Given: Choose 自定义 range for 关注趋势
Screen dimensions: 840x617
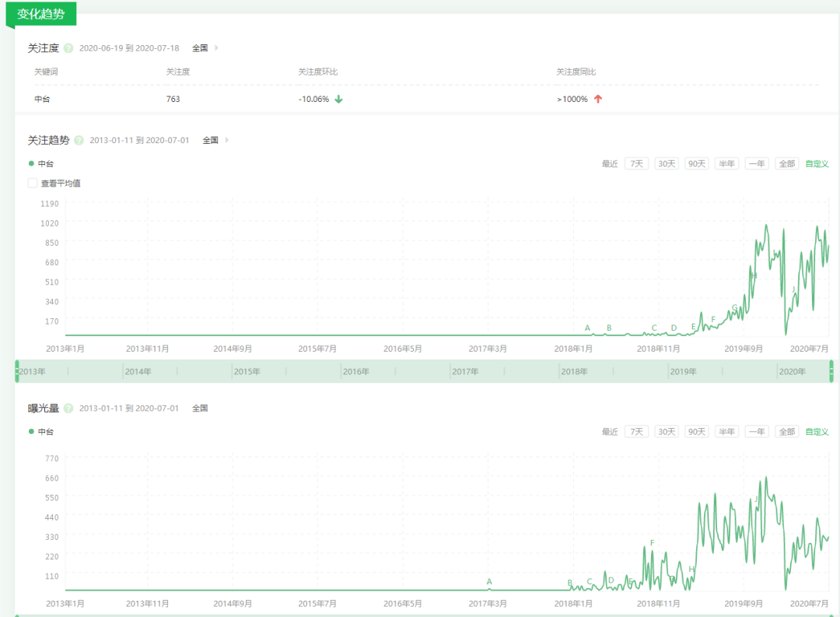Looking at the screenshot, I should pos(817,164).
